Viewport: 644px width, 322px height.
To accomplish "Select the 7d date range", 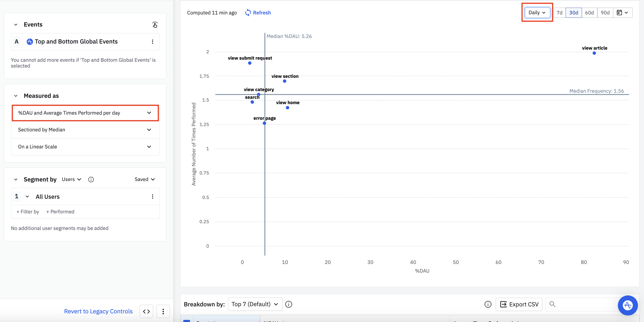I will click(559, 13).
